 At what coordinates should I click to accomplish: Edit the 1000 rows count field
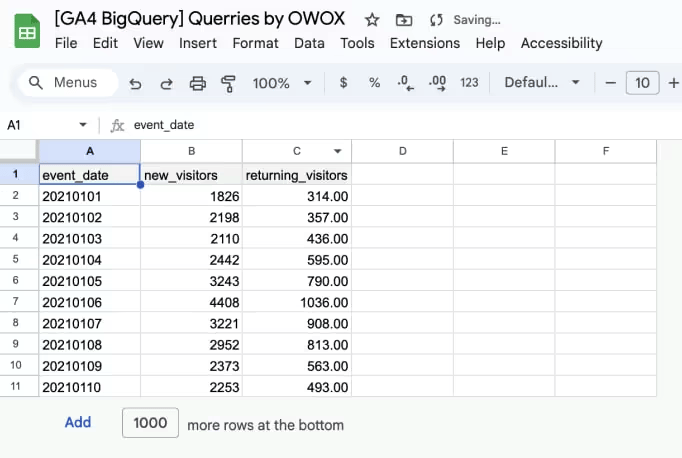pyautogui.click(x=150, y=422)
